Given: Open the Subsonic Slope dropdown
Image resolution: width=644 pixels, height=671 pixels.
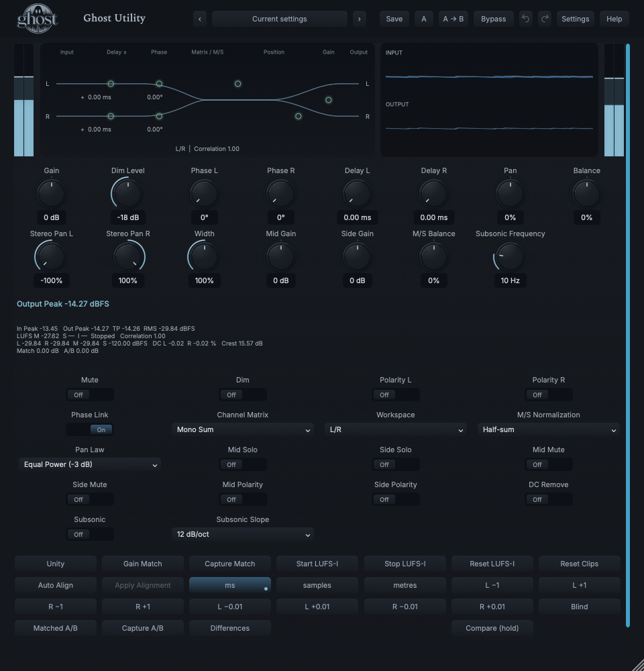Looking at the screenshot, I should coord(243,535).
